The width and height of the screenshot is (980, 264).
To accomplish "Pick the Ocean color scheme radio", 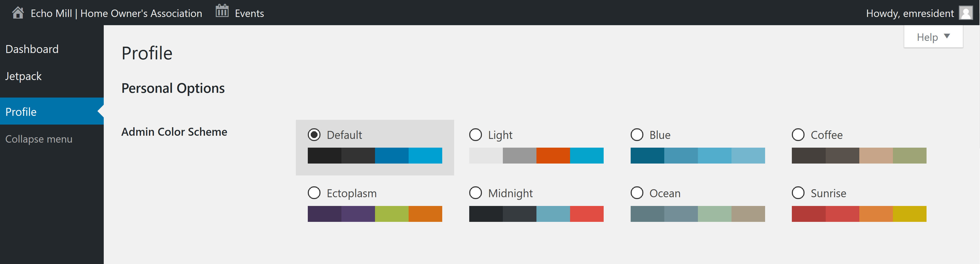I will 637,193.
